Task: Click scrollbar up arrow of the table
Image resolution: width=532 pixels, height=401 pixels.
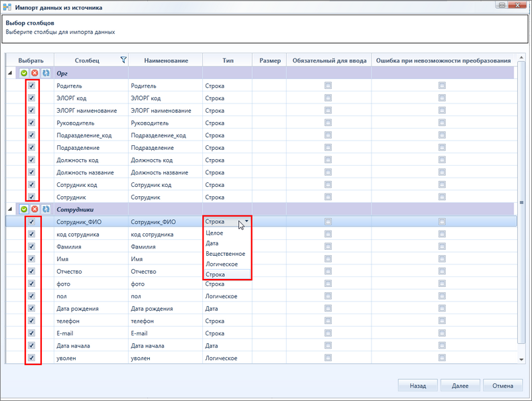Action: [521, 58]
